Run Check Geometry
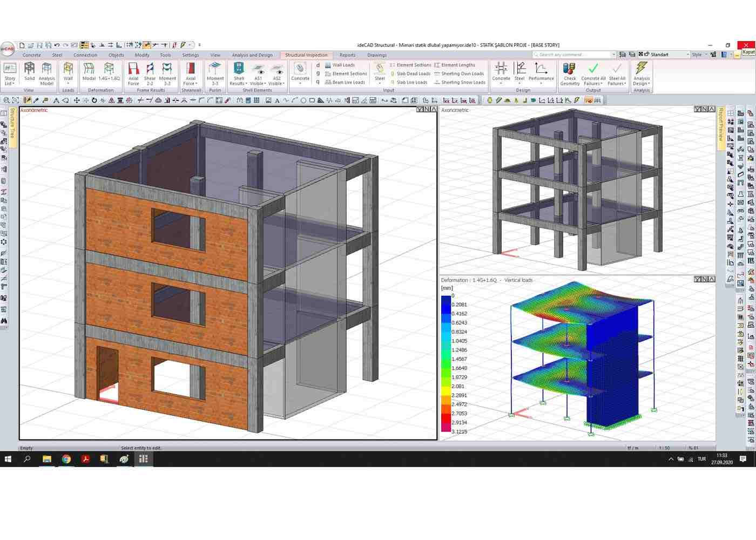This screenshot has width=756, height=540. click(x=570, y=73)
